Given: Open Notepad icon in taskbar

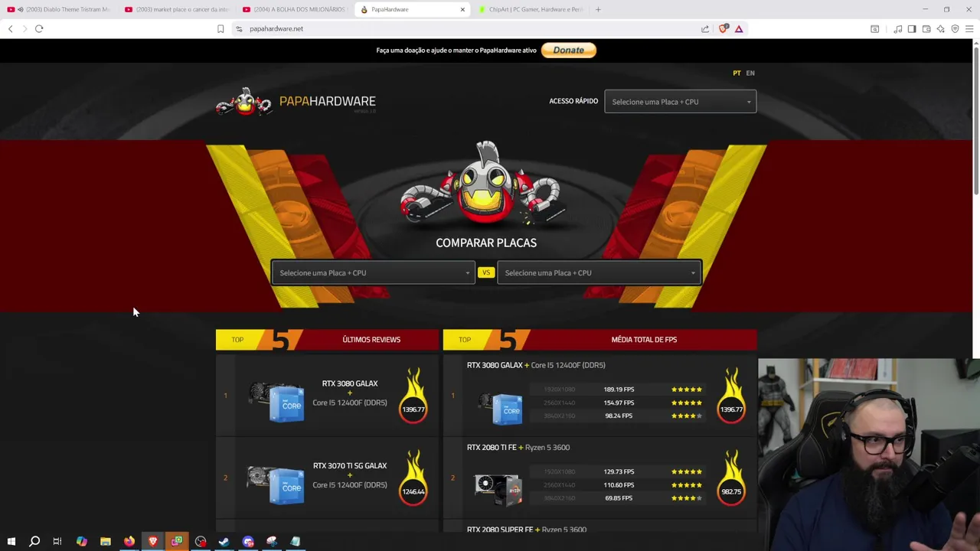Looking at the screenshot, I should pyautogui.click(x=296, y=541).
